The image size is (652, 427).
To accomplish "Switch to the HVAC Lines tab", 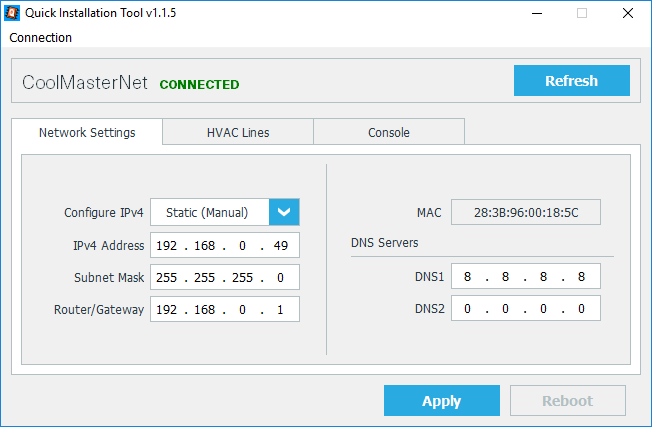I will pos(238,132).
